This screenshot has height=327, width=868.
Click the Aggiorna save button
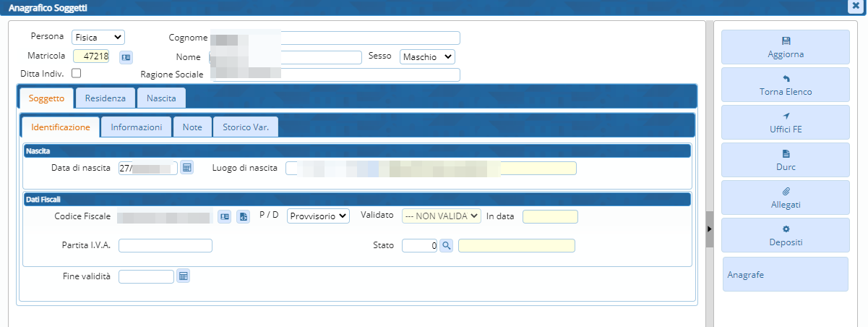coord(785,47)
